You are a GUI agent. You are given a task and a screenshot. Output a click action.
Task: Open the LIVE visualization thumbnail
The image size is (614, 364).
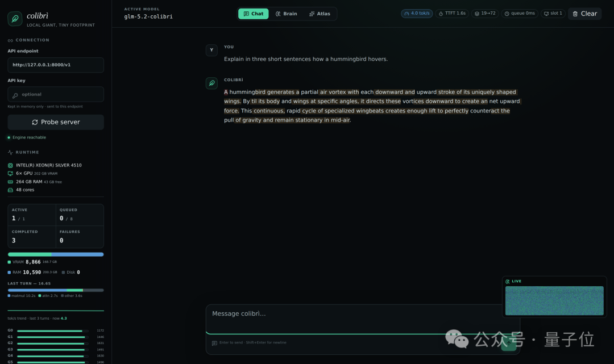tap(554, 300)
